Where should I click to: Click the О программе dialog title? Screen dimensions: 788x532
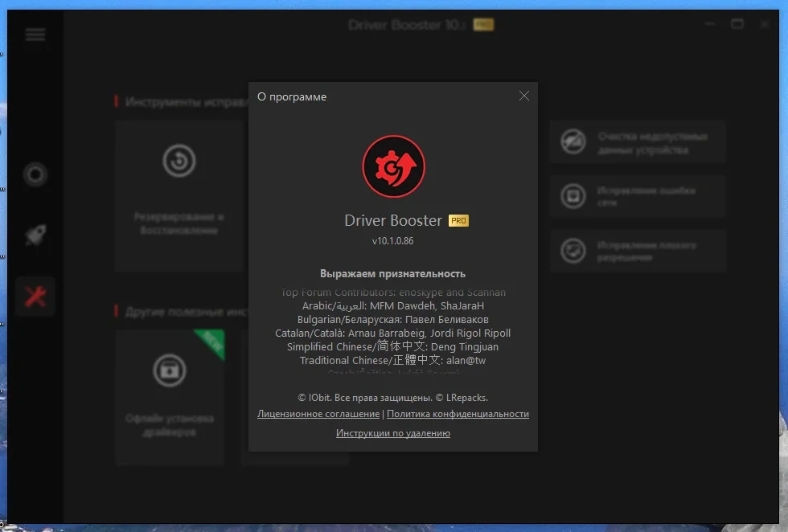click(x=292, y=96)
